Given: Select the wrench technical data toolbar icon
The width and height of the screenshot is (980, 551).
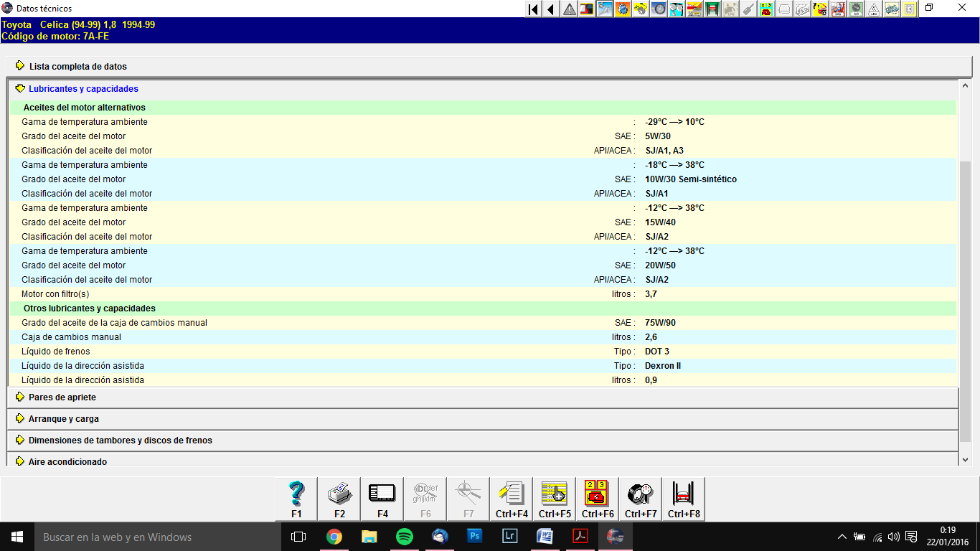Looking at the screenshot, I should (x=605, y=9).
